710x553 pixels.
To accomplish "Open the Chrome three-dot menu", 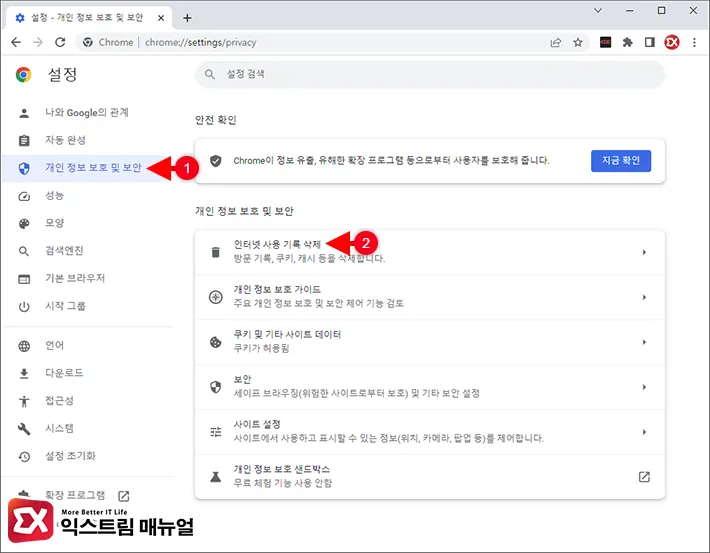I will point(694,43).
